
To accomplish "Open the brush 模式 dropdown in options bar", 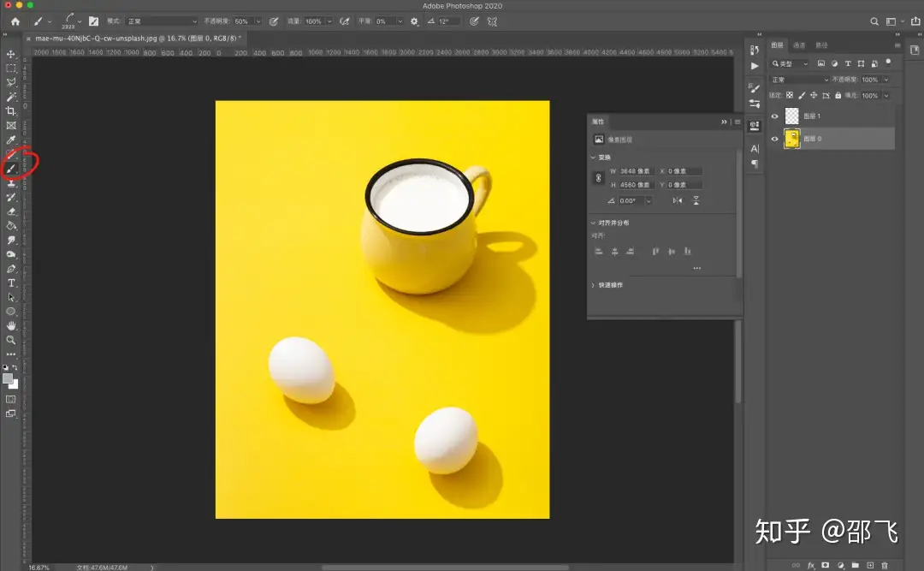I will (162, 21).
